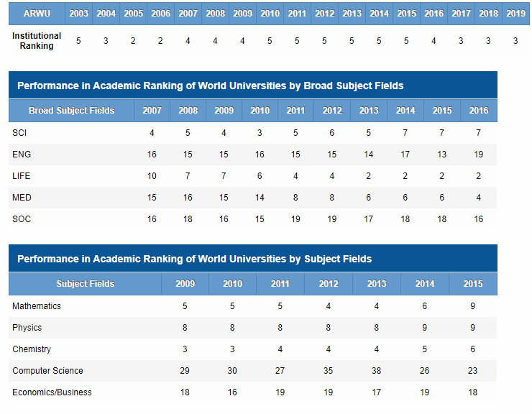Click the Institutional Ranking row label
The width and height of the screenshot is (532, 414).
tap(37, 41)
